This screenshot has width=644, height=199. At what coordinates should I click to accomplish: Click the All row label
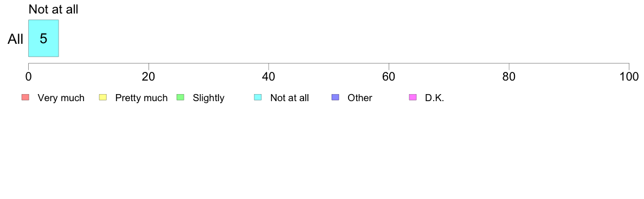[16, 39]
